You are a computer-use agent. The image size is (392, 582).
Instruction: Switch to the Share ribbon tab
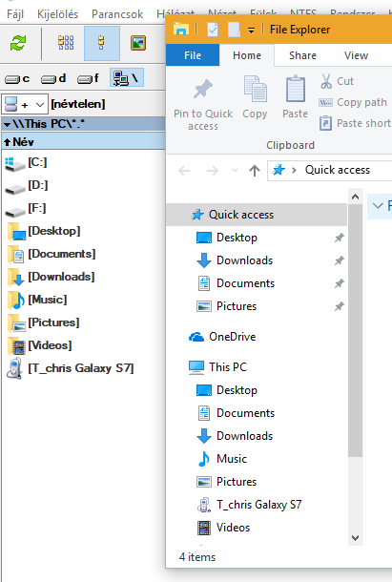[x=302, y=55]
